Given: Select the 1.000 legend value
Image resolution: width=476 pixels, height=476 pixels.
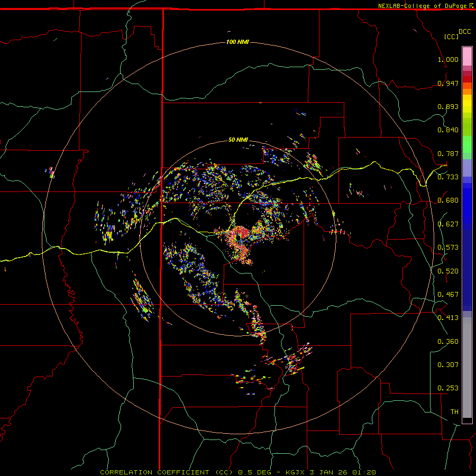Looking at the screenshot, I should pyautogui.click(x=448, y=59).
